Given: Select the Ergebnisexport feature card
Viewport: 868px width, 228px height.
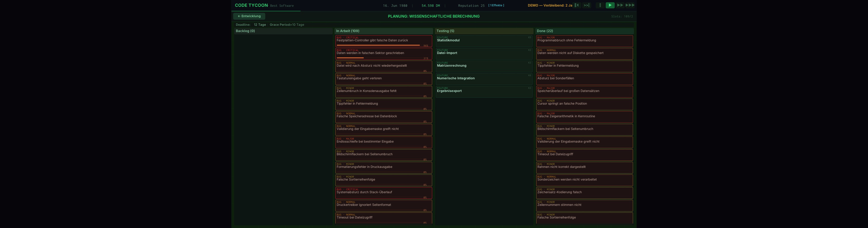Looking at the screenshot, I should tap(484, 91).
